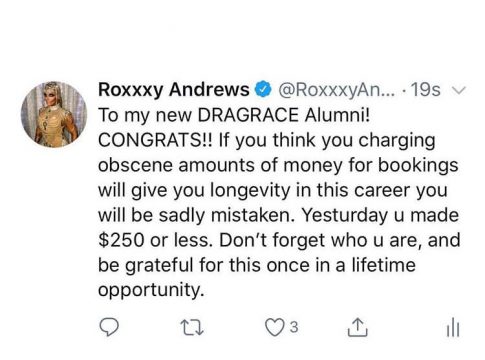Like the tweet with the heart icon
Screen dimensions: 485x360
tap(274, 327)
